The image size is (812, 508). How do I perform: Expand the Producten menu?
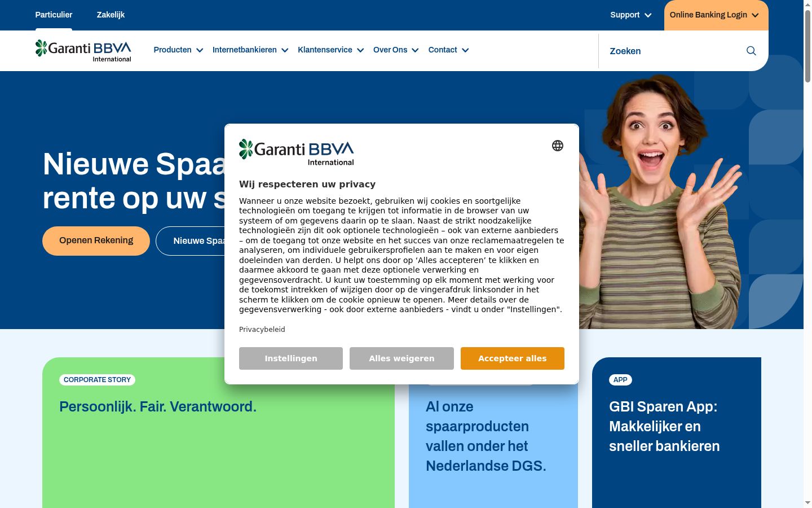pos(178,50)
